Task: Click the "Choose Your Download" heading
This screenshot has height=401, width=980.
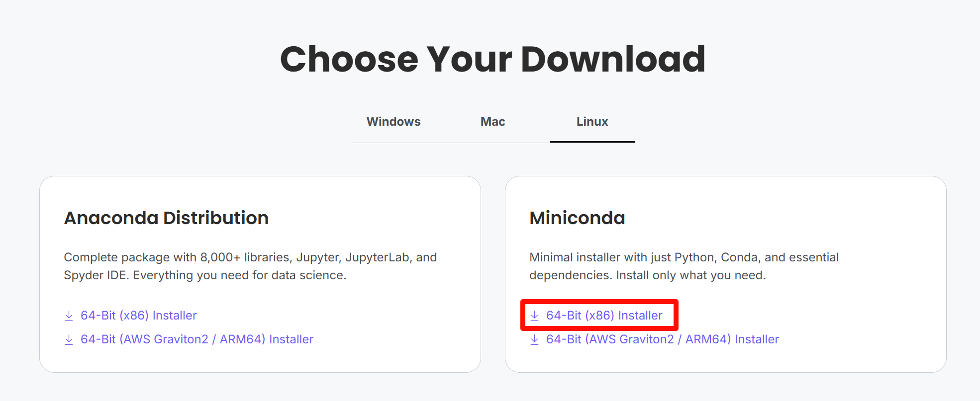Action: (492, 59)
